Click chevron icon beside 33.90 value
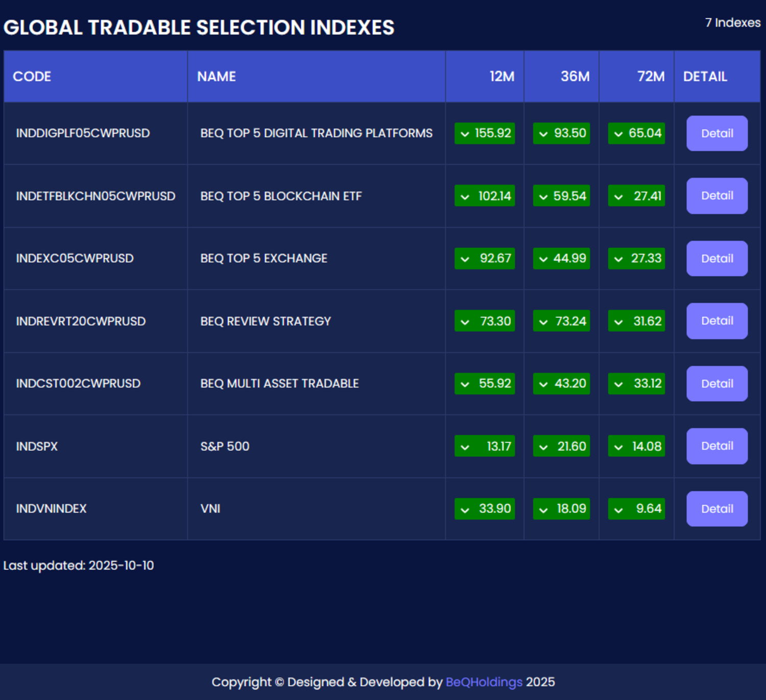 (465, 509)
